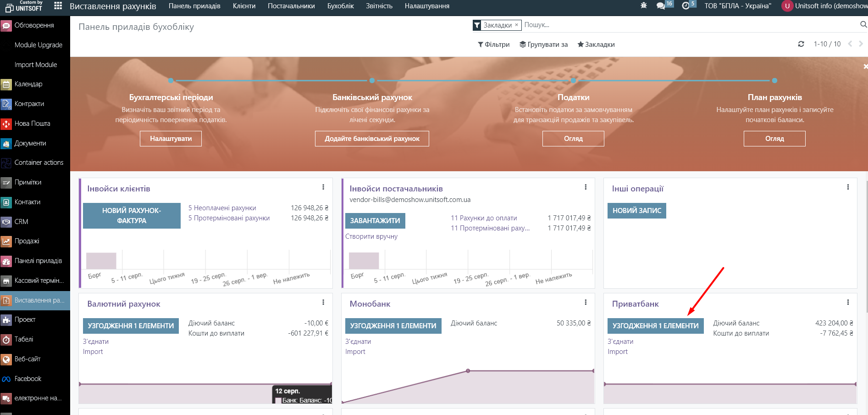Click the debug bug icon
Image resolution: width=868 pixels, height=415 pixels.
click(644, 6)
